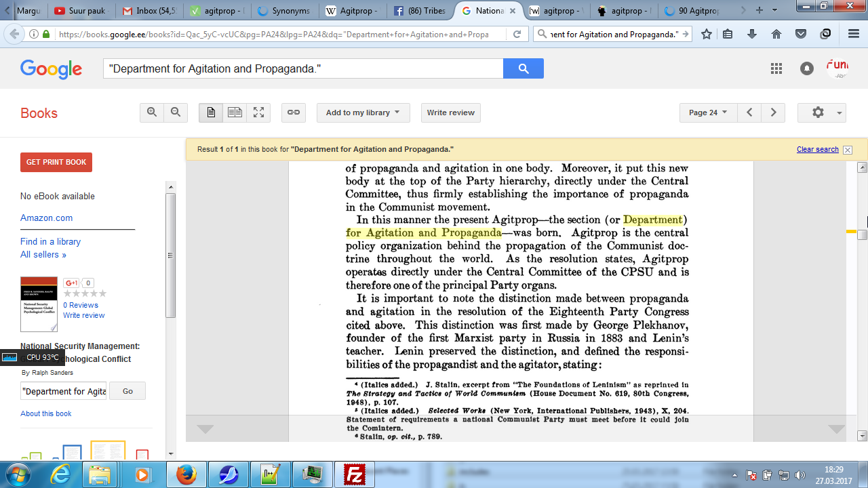Switch to the Agitprop Wikipedia tab

[353, 11]
